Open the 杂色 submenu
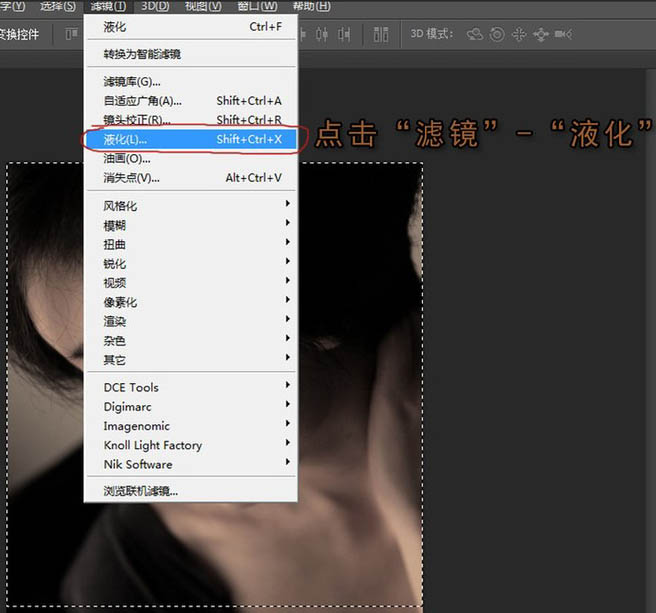 [x=191, y=341]
